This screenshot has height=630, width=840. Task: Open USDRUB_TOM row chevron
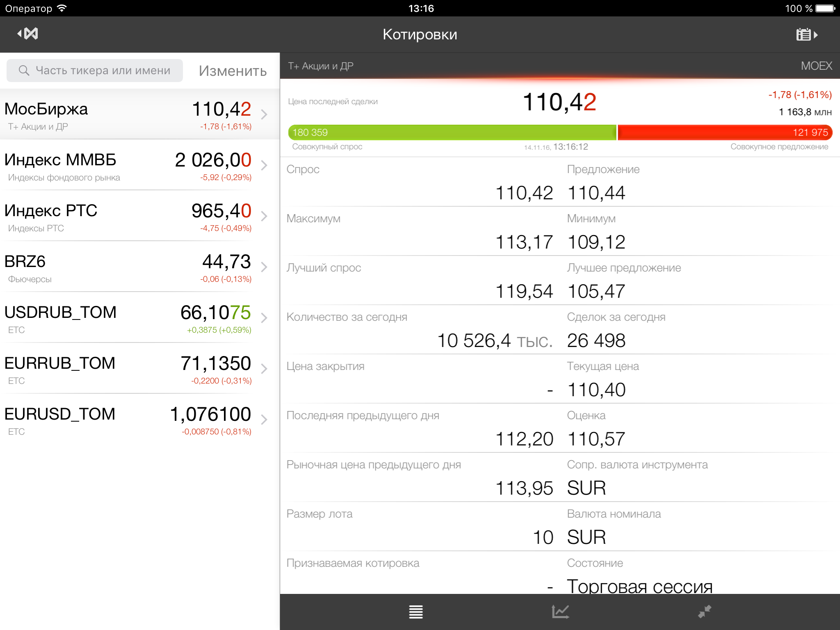pyautogui.click(x=264, y=318)
